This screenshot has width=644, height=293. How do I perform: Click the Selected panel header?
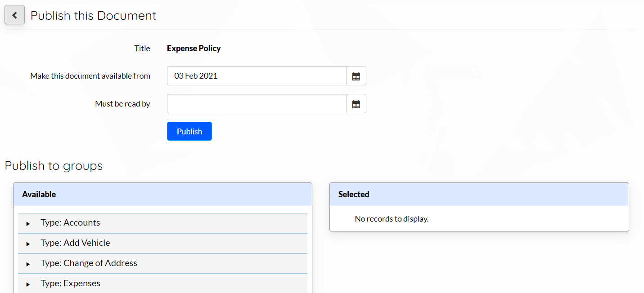479,195
